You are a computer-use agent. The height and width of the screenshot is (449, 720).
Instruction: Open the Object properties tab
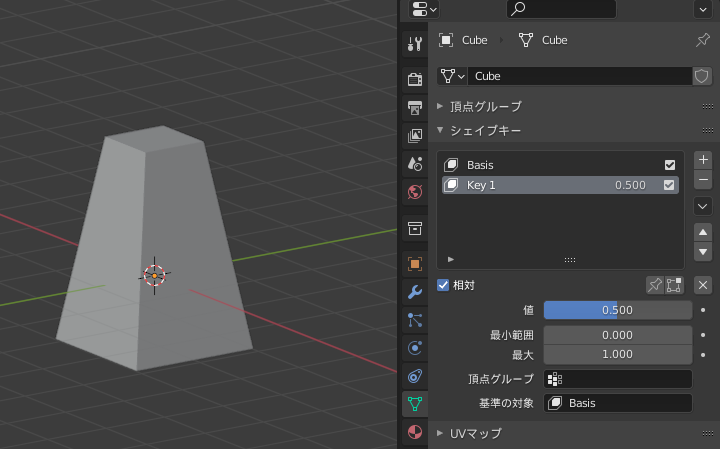click(415, 264)
